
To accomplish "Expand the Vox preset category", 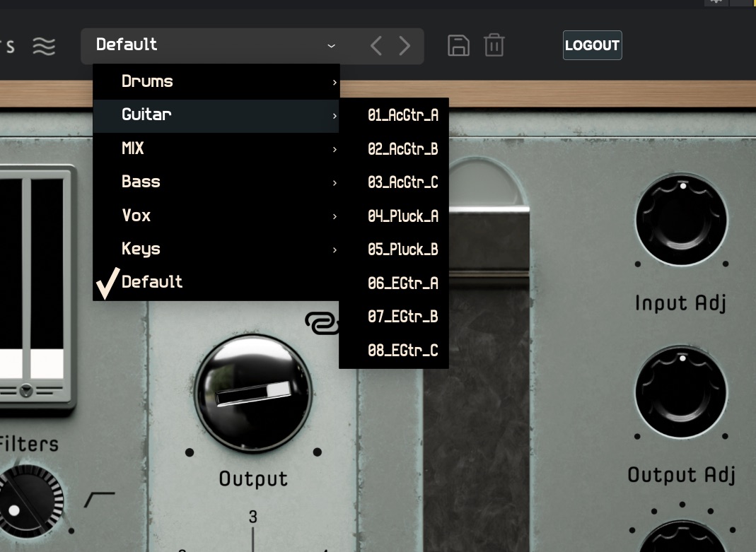I will point(216,216).
